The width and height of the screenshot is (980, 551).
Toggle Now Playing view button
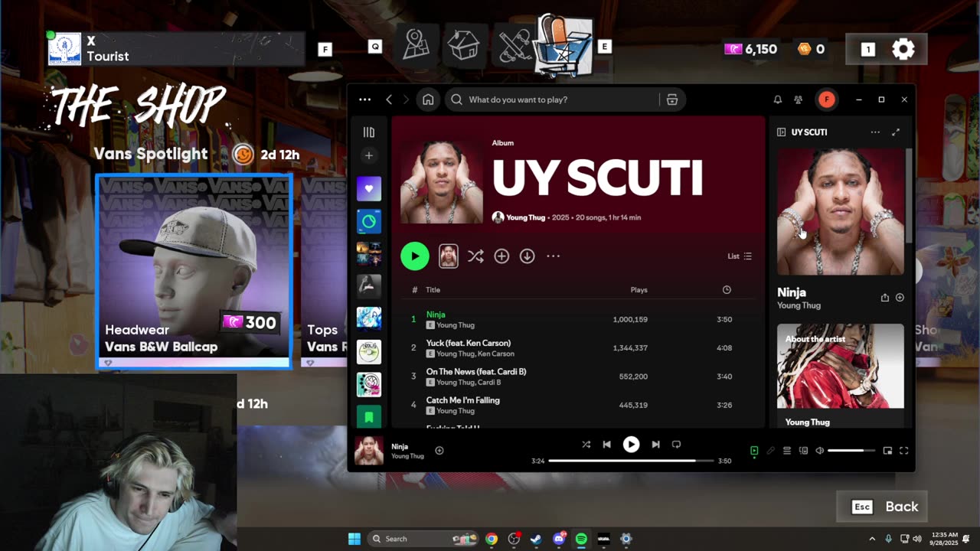pos(754,451)
